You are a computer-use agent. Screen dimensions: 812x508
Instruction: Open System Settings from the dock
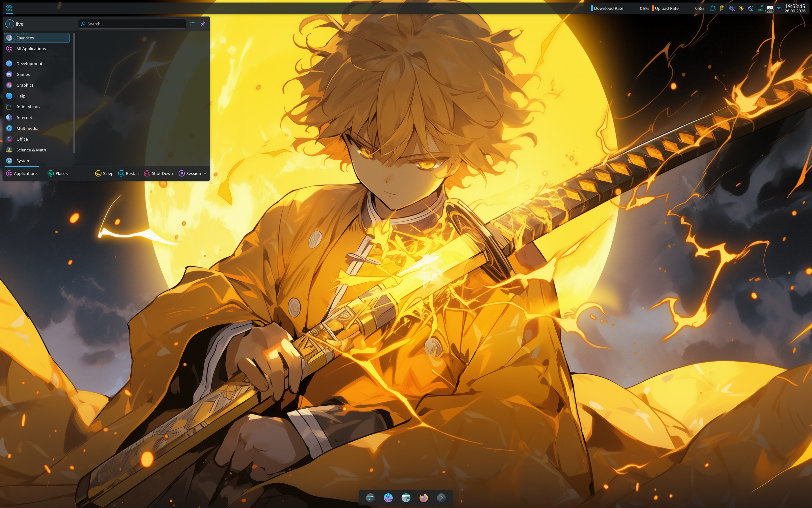370,498
